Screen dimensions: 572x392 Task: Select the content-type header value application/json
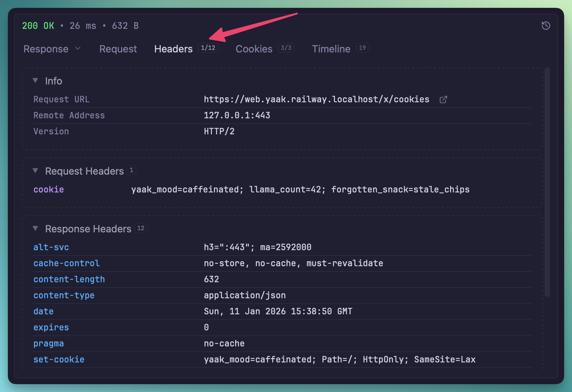(x=244, y=295)
